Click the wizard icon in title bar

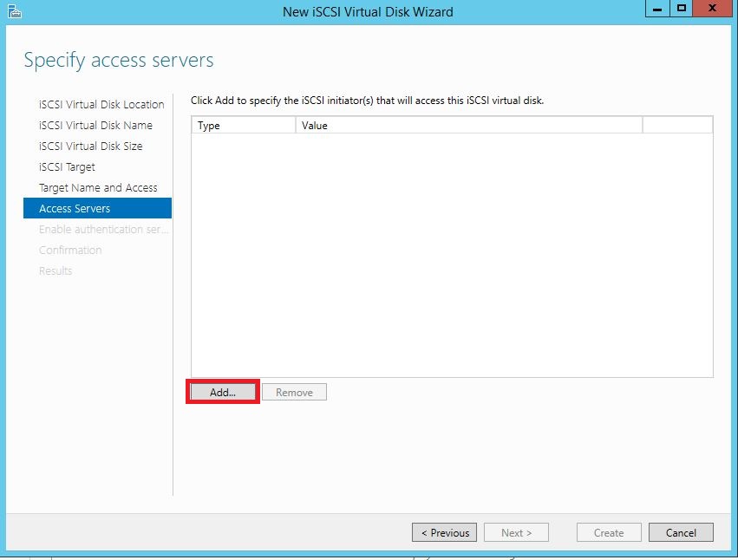14,11
